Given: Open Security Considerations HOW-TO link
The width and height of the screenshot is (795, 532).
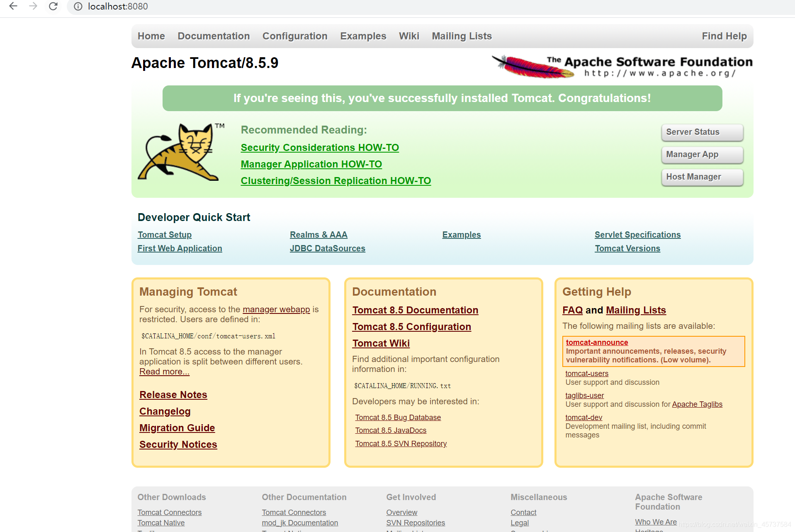Looking at the screenshot, I should (320, 148).
